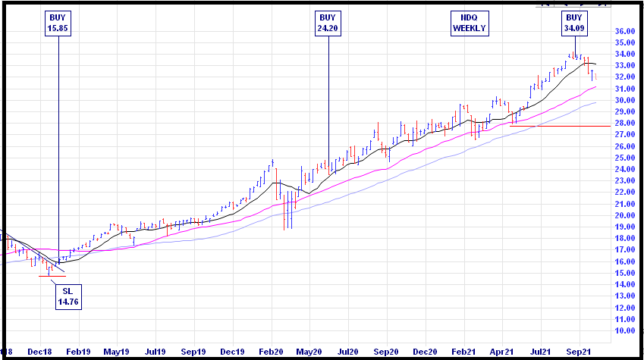Click the 28.00 price axis label
The width and height of the screenshot is (644, 360).
[625, 123]
